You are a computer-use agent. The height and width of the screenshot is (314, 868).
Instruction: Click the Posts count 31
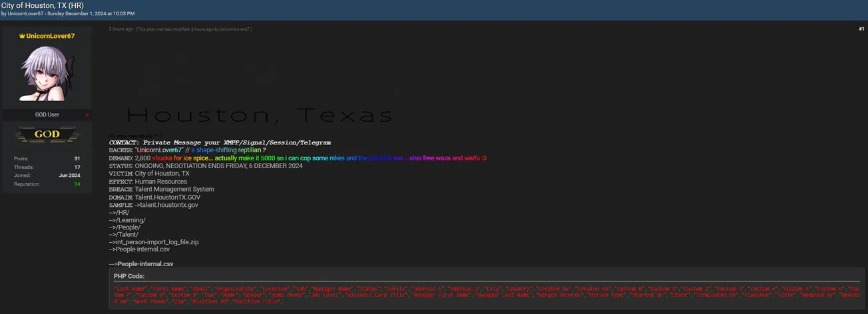point(77,158)
